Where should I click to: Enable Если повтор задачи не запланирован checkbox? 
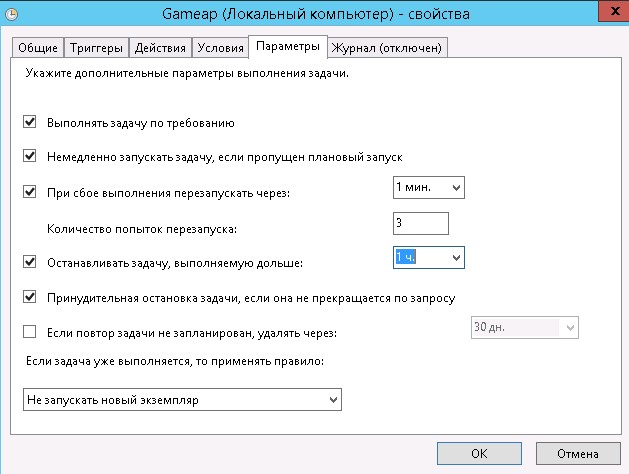pos(29,332)
